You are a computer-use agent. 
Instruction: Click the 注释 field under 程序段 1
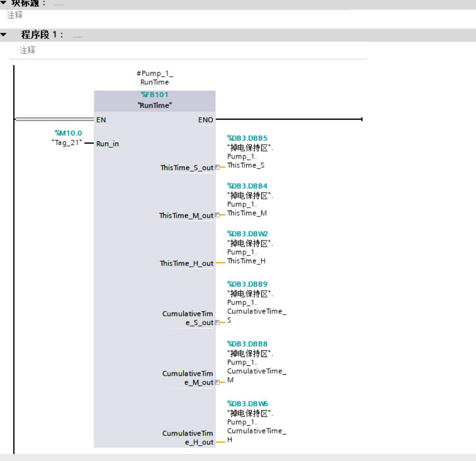coord(28,50)
